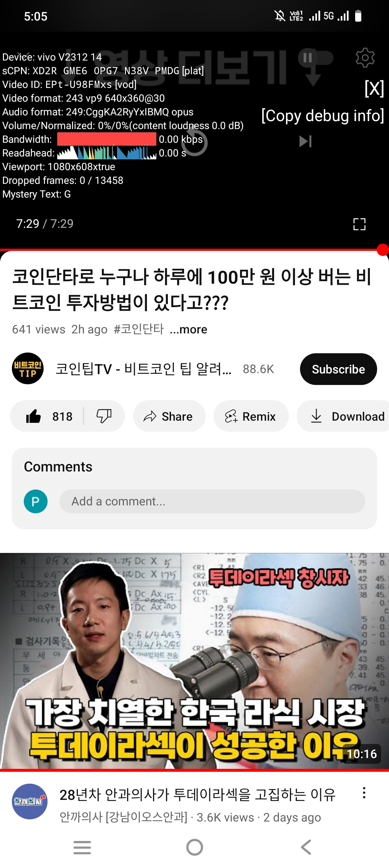Open the 투데이라섹 video thumbnail
Screen dimensions: 389x868
tap(194, 662)
